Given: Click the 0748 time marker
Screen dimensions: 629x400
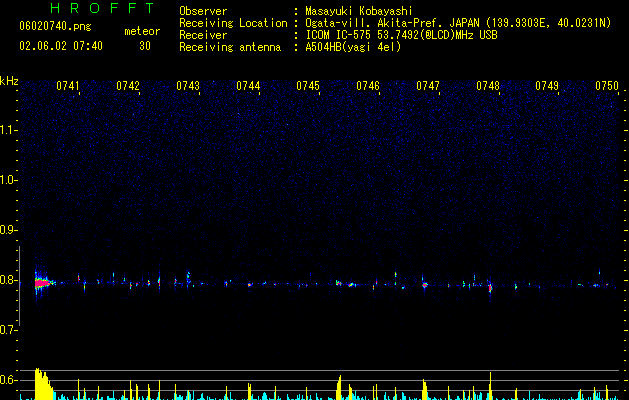Looking at the screenshot, I should pos(488,86).
